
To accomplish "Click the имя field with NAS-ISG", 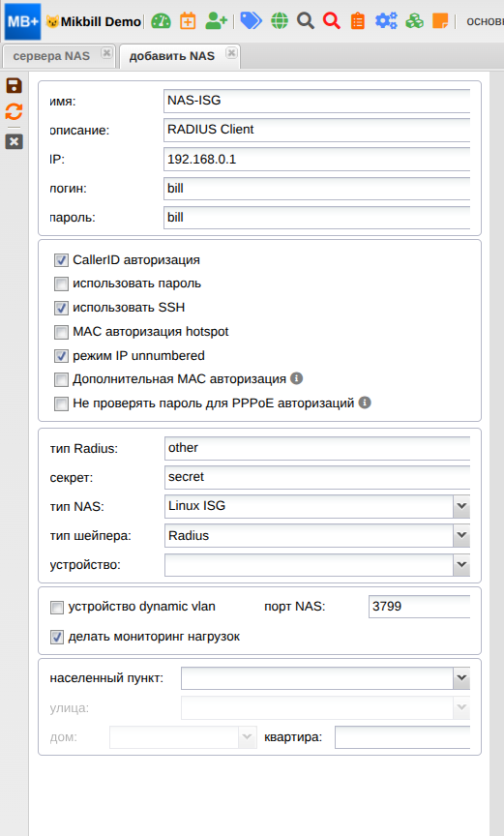I will (x=317, y=101).
